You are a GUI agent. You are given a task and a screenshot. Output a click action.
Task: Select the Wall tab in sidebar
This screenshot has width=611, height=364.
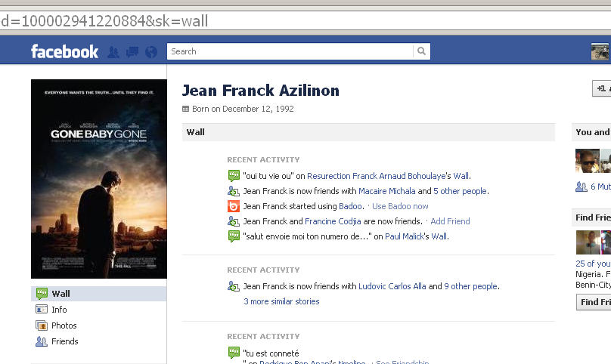pyautogui.click(x=60, y=294)
